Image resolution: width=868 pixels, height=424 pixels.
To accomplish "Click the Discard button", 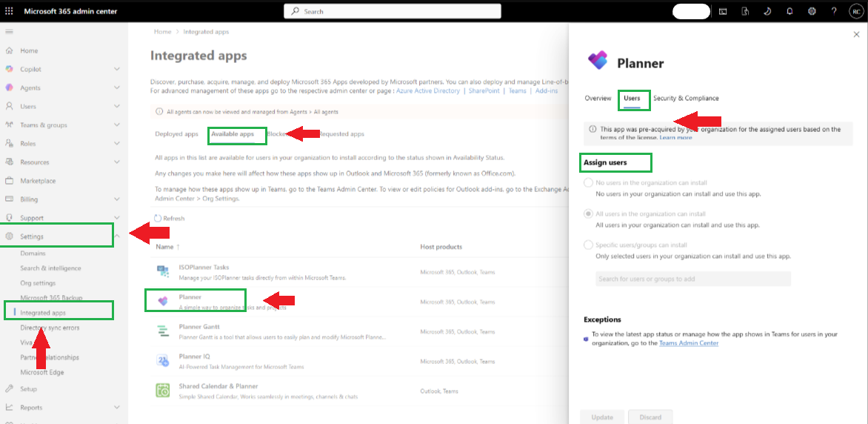I will pyautogui.click(x=650, y=417).
